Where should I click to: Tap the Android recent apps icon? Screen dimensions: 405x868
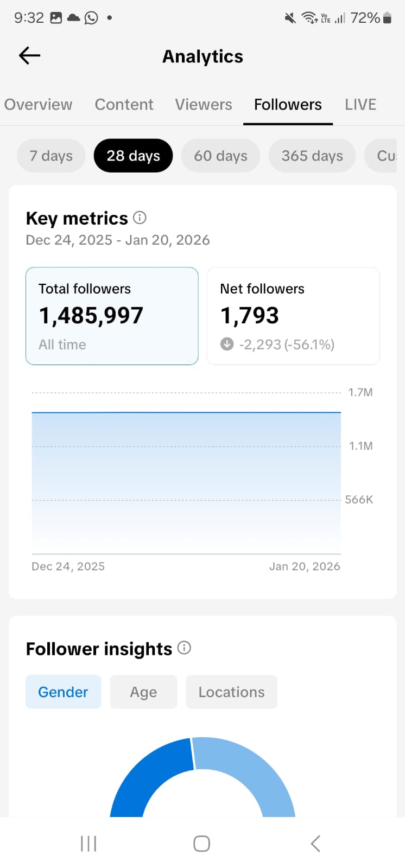click(88, 844)
